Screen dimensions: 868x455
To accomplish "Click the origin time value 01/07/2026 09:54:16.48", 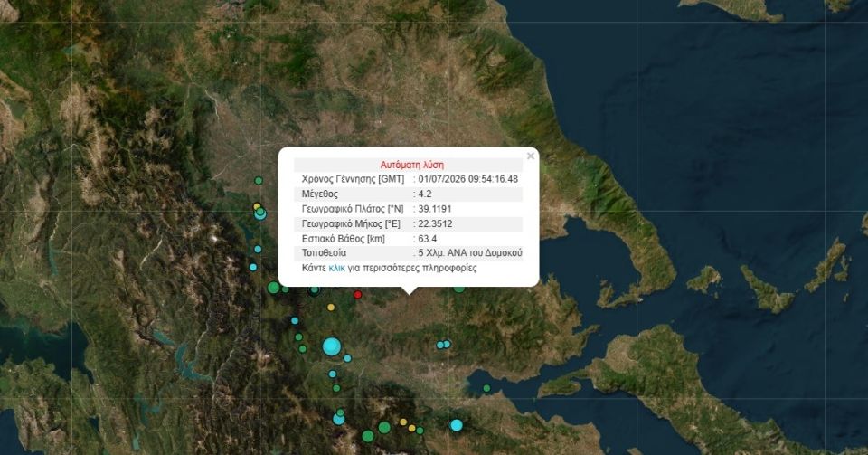I will 468,179.
